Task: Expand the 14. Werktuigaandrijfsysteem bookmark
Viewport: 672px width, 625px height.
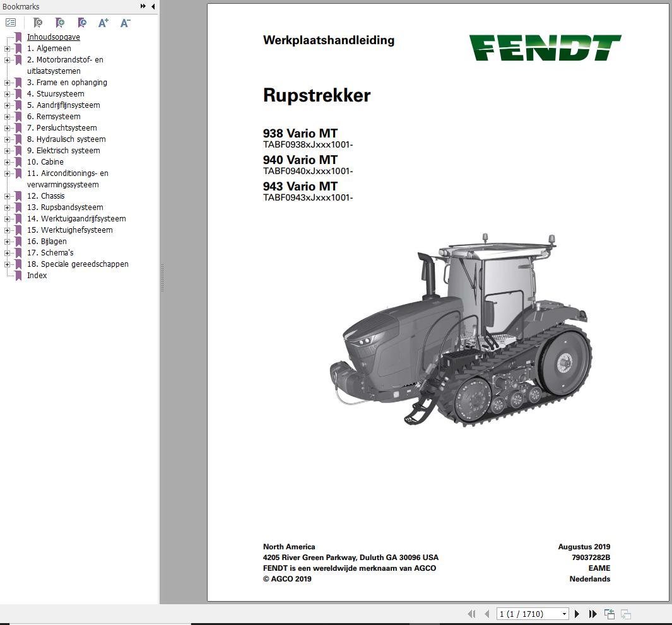Action: [7, 219]
